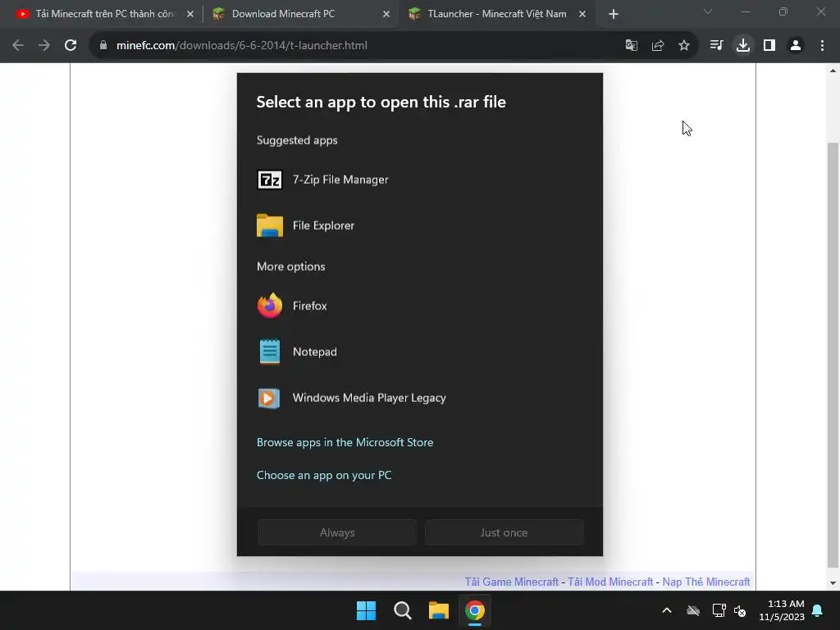Click the Just once button

(x=504, y=532)
